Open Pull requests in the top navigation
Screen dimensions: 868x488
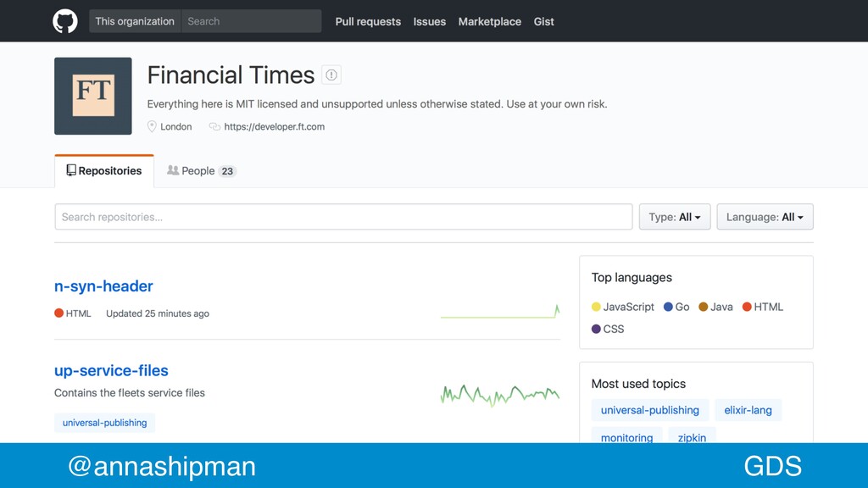click(368, 21)
